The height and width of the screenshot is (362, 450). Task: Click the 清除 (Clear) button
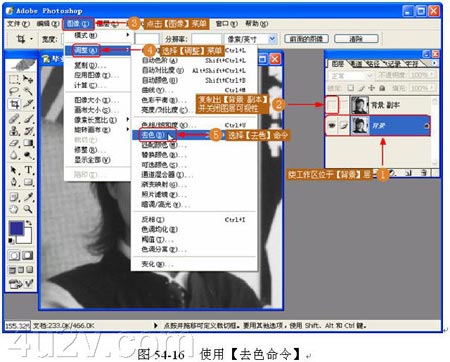pos(356,39)
